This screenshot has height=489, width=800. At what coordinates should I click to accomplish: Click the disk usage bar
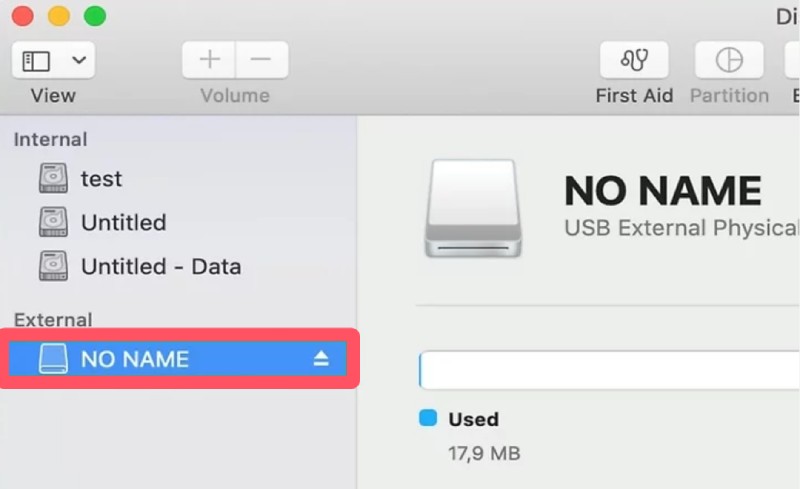[609, 369]
